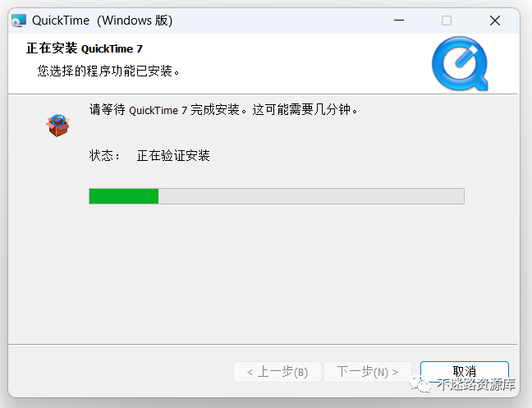532x408 pixels.
Task: Click the empty gray area below progress bar
Action: [263, 275]
